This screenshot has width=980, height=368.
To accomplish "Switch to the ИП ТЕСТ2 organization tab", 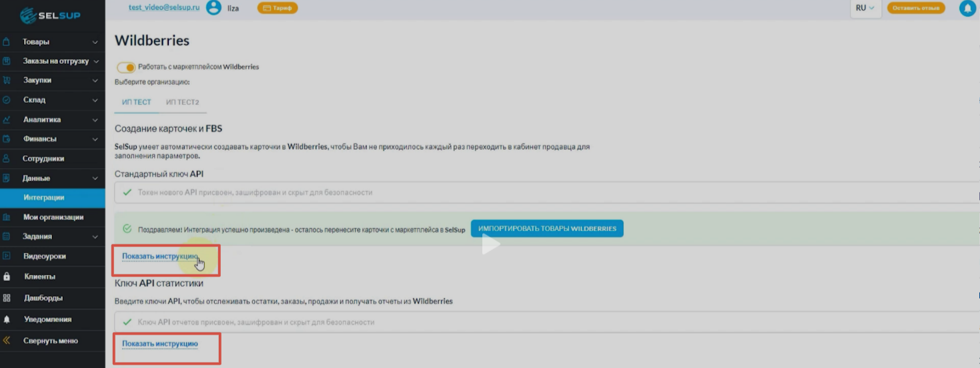I will (183, 102).
